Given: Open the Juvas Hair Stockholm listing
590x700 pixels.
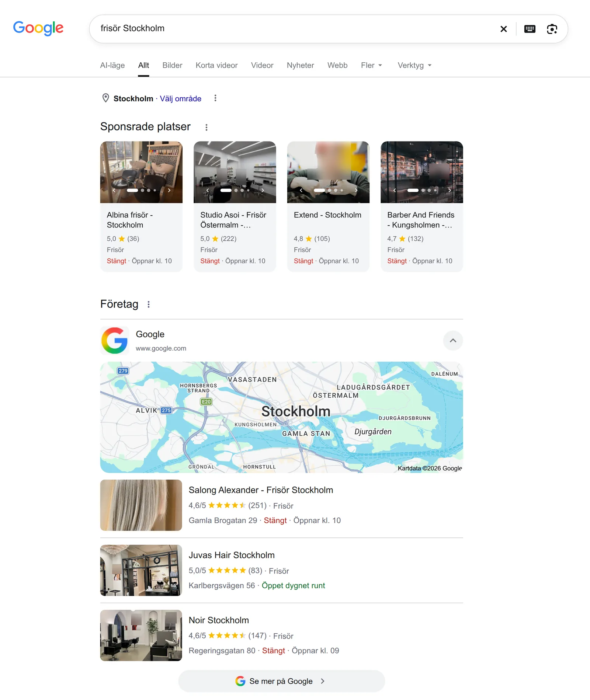Looking at the screenshot, I should (x=232, y=555).
